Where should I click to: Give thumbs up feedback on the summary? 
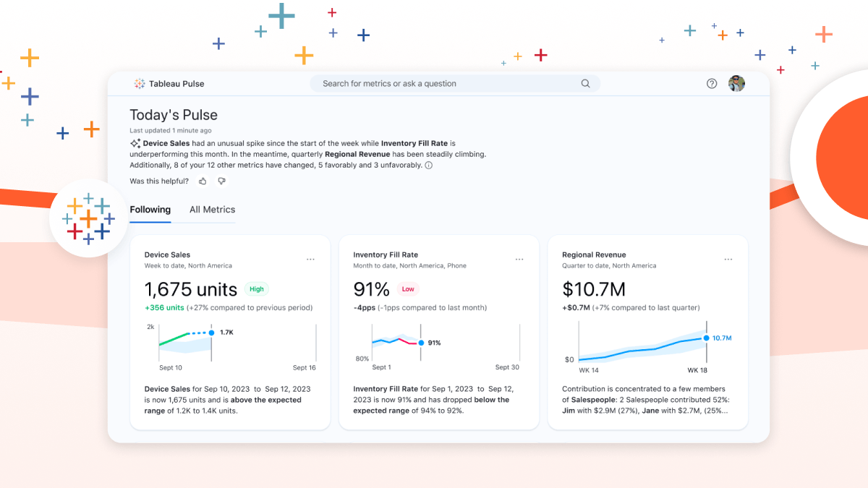(x=203, y=181)
